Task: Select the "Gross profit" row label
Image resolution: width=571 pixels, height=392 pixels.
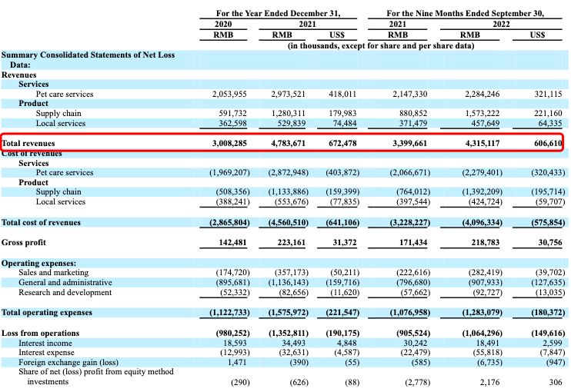Action: click(25, 243)
